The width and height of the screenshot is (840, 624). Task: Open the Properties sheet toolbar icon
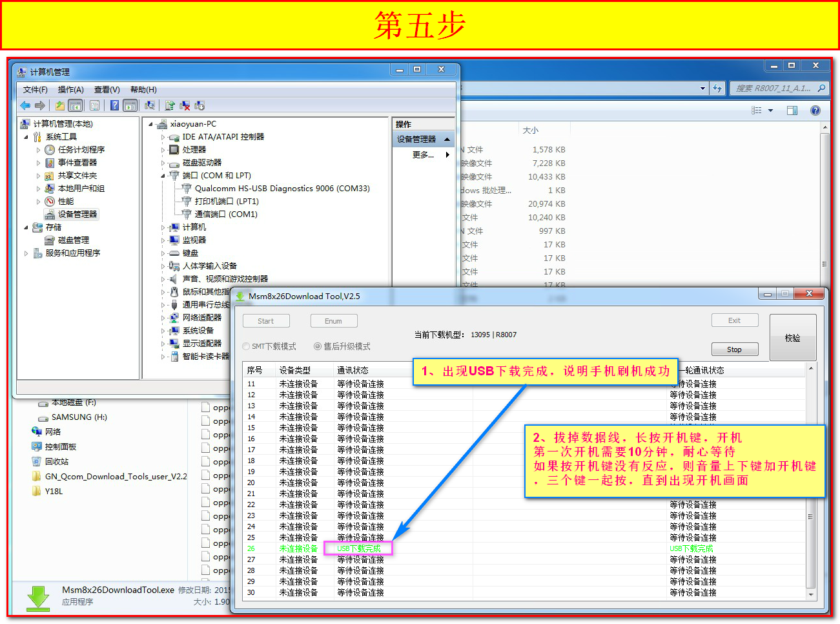94,105
